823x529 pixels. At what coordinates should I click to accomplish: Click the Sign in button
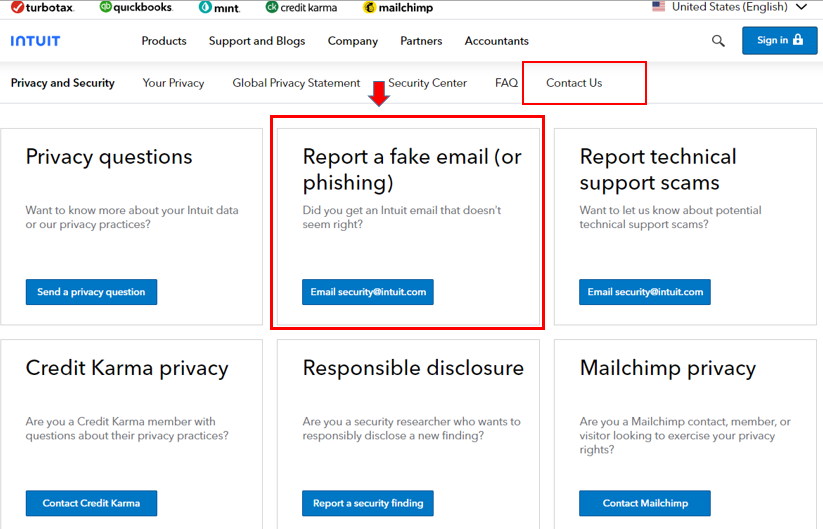779,40
